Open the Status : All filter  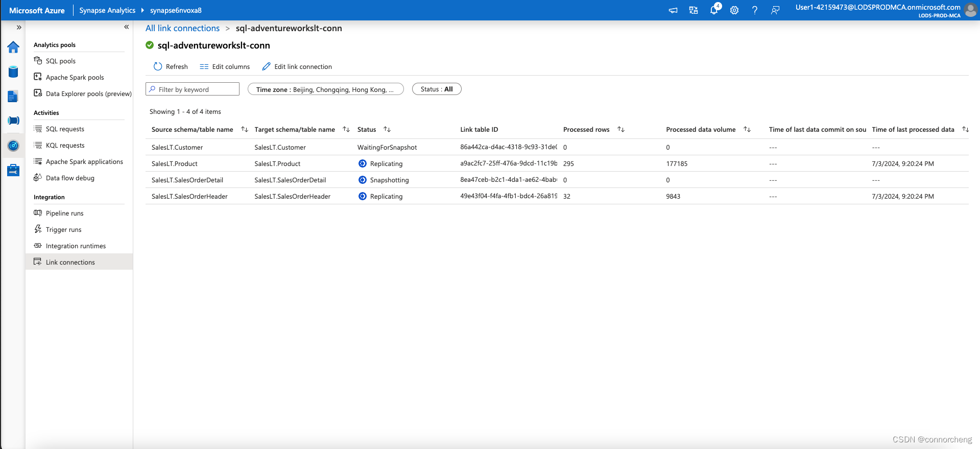[x=437, y=89]
